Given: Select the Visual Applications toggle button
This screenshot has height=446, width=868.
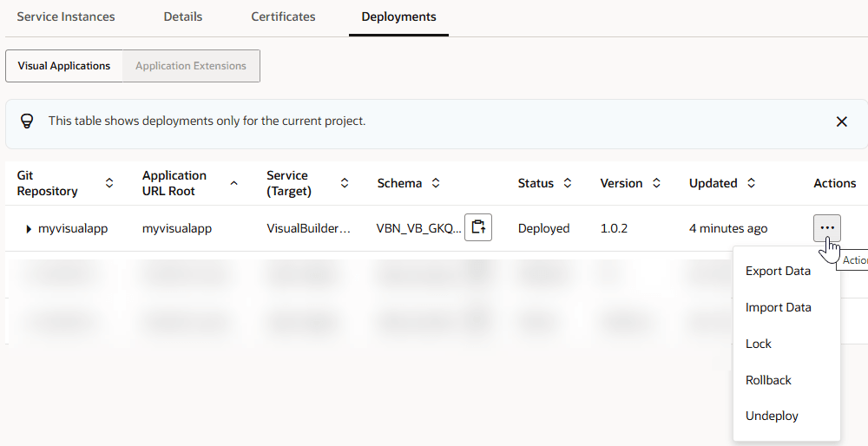Looking at the screenshot, I should 64,66.
